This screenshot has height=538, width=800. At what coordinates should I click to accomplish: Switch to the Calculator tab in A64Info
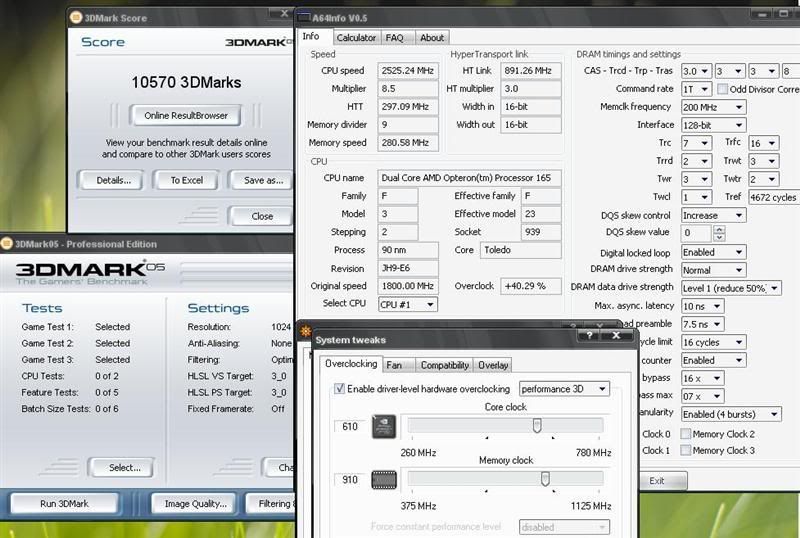(356, 38)
